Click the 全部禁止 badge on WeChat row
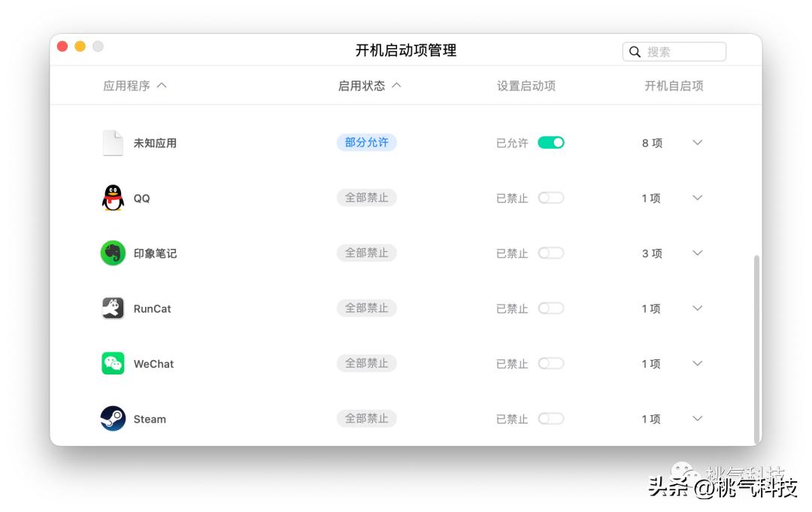Image resolution: width=812 pixels, height=512 pixels. [x=366, y=363]
